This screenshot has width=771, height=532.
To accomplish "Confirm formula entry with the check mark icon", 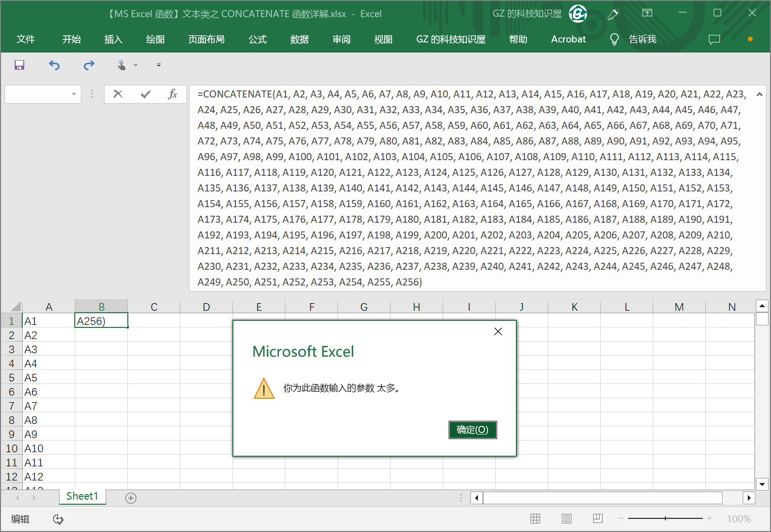I will click(x=146, y=94).
